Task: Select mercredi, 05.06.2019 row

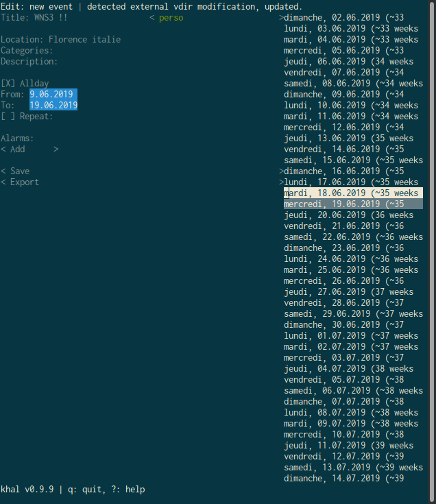Action: coord(353,51)
